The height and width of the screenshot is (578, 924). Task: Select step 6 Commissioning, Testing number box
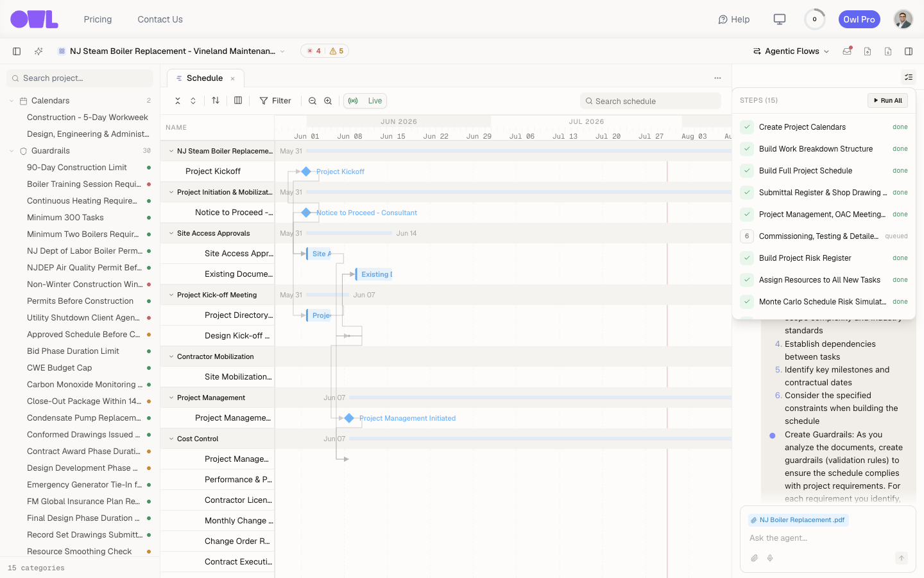tap(747, 236)
